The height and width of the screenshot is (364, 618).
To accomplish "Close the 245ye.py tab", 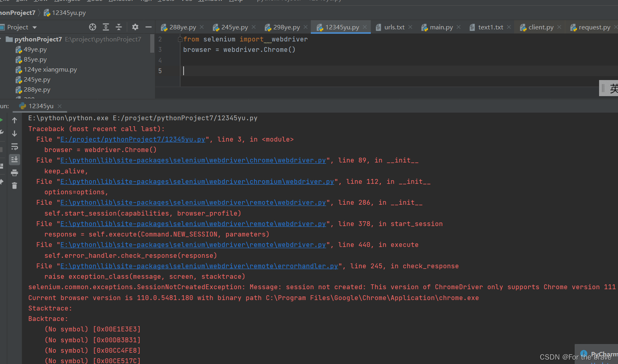I will (254, 27).
